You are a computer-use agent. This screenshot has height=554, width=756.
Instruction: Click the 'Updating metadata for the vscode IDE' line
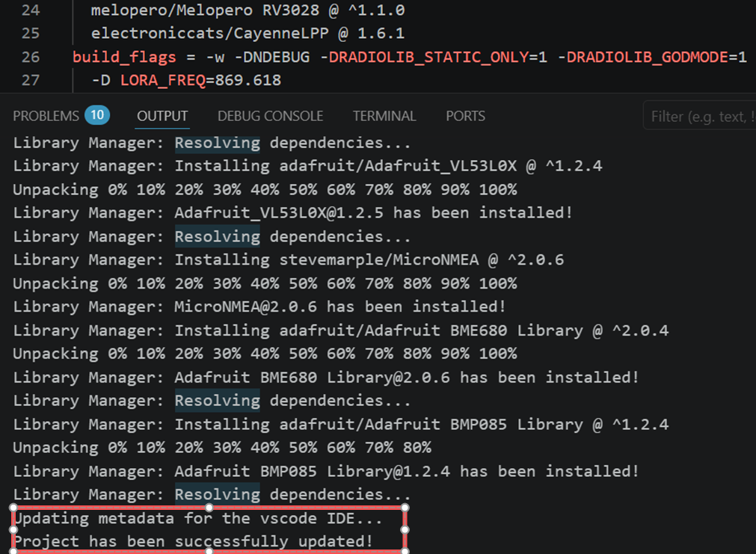tap(197, 517)
